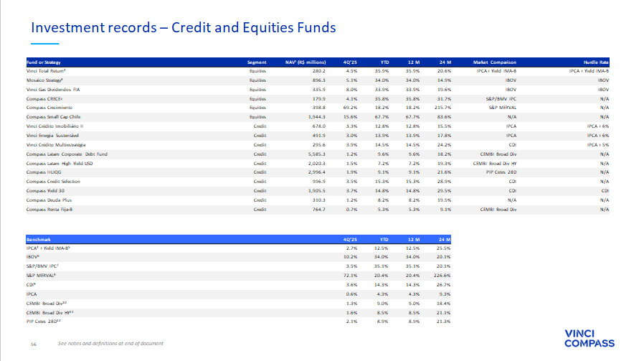Image resolution: width=644 pixels, height=361 pixels.
Task: Select the Vinci Total Return fund row name
Action: click(47, 71)
